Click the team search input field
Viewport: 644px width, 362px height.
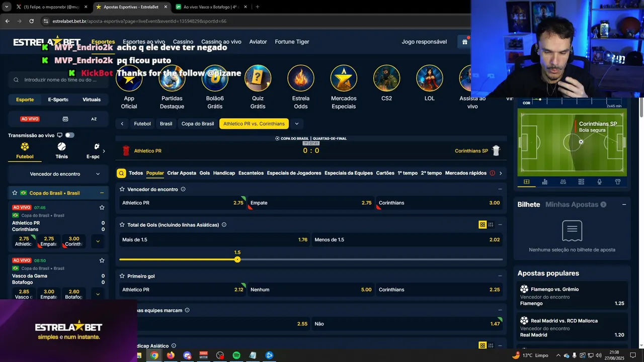tap(58, 80)
